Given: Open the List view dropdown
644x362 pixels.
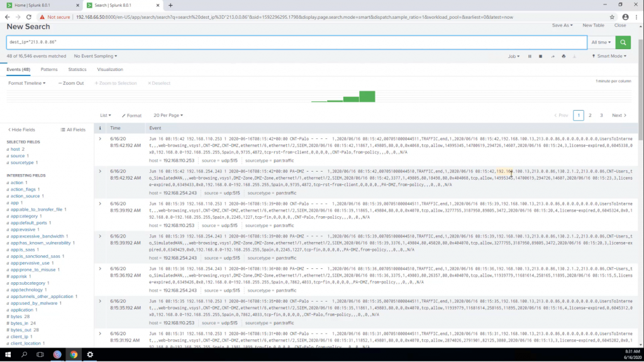Looking at the screenshot, I should (106, 116).
